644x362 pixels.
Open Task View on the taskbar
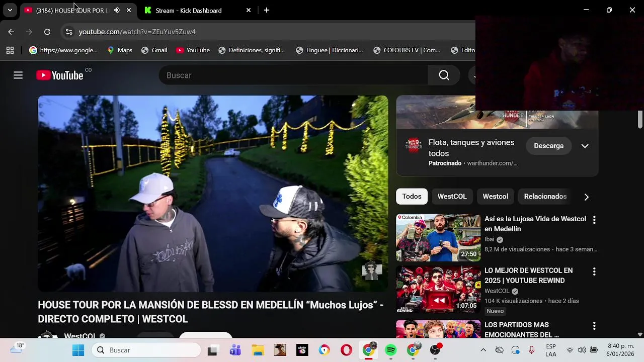coord(212,350)
